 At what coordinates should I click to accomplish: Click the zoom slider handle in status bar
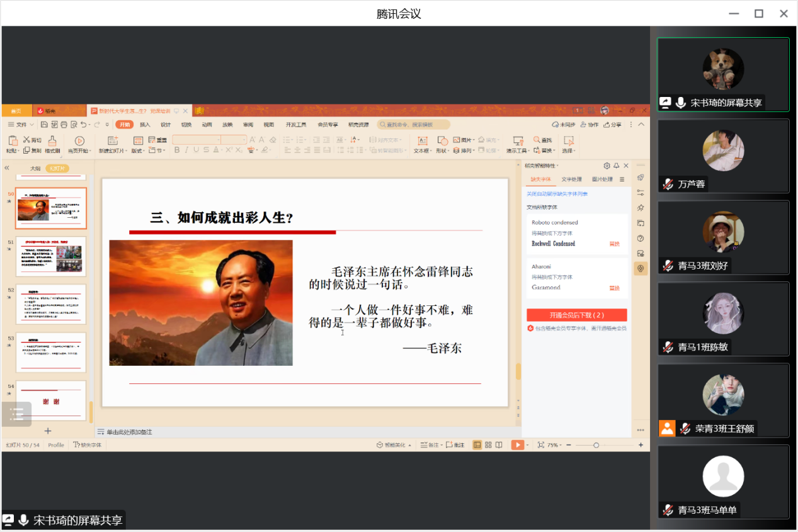(596, 445)
